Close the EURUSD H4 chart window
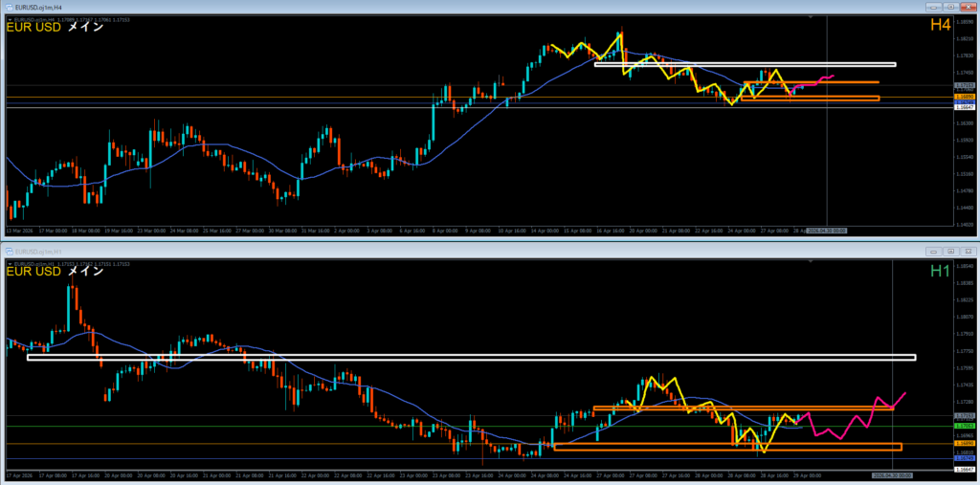Screen dimensions: 980x485 [x=967, y=7]
